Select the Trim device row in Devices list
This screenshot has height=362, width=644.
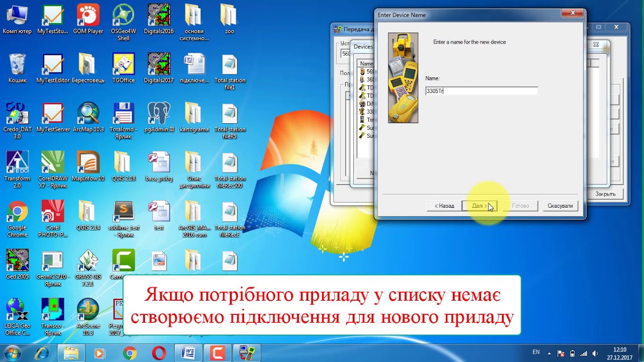(367, 120)
